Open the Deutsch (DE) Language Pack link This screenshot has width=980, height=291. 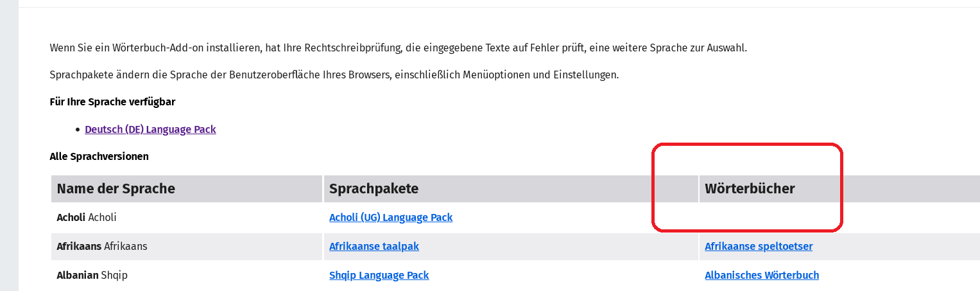tap(150, 129)
